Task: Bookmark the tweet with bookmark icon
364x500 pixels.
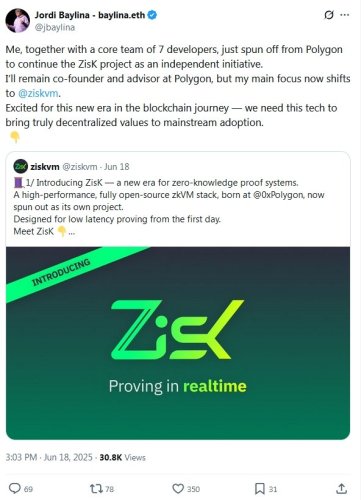Action: point(260,489)
